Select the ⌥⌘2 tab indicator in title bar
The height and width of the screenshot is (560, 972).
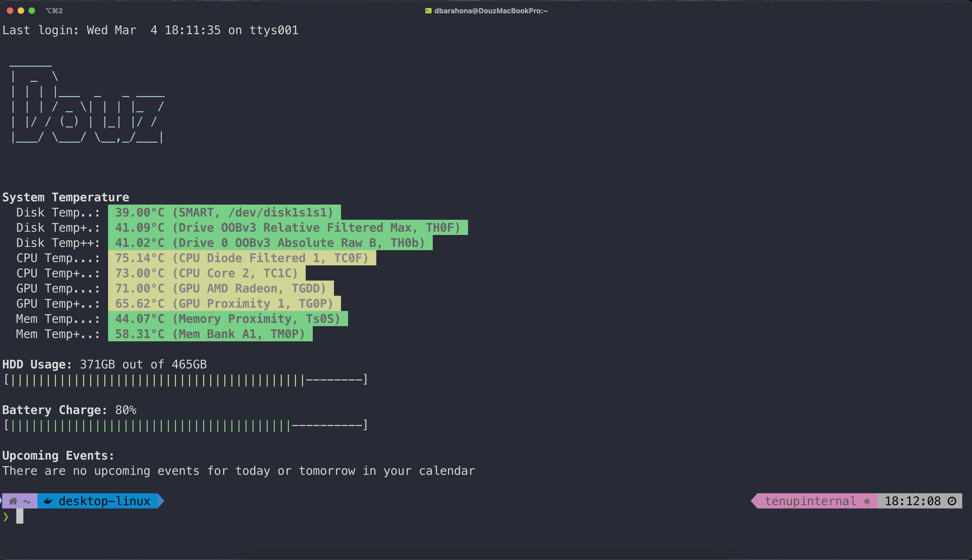pyautogui.click(x=54, y=10)
